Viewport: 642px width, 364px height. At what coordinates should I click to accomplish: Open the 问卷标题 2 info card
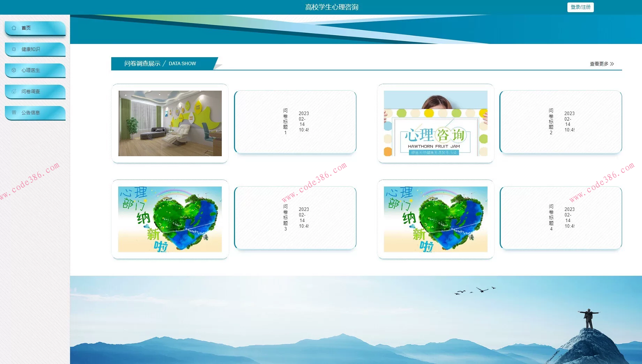point(560,122)
